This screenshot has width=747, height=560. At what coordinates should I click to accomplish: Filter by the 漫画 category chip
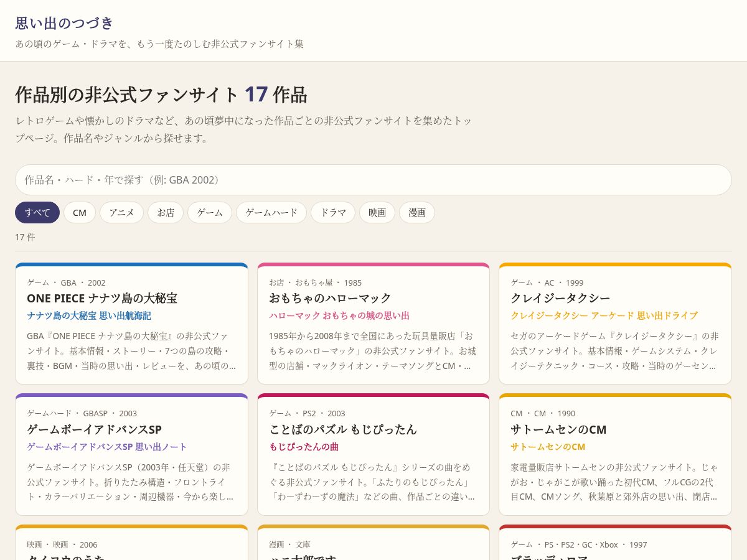pos(417,212)
